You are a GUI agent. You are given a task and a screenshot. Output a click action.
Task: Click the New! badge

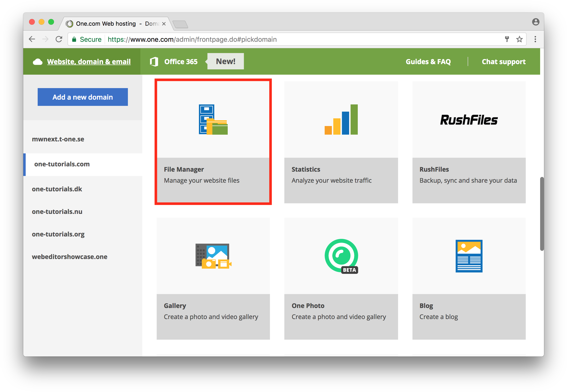tap(225, 61)
